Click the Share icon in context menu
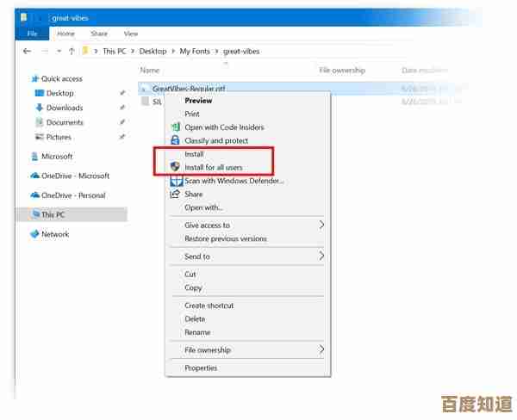Viewport: 517px width, 420px height. tap(176, 195)
